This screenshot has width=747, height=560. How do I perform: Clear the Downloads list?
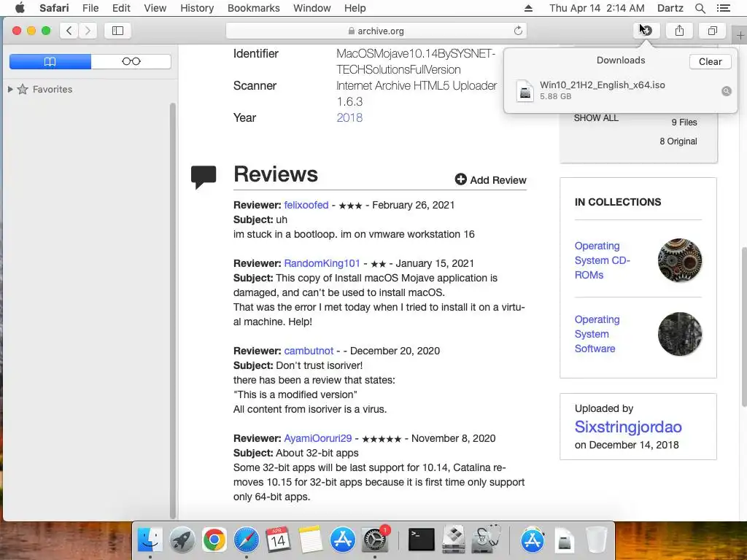pos(710,61)
